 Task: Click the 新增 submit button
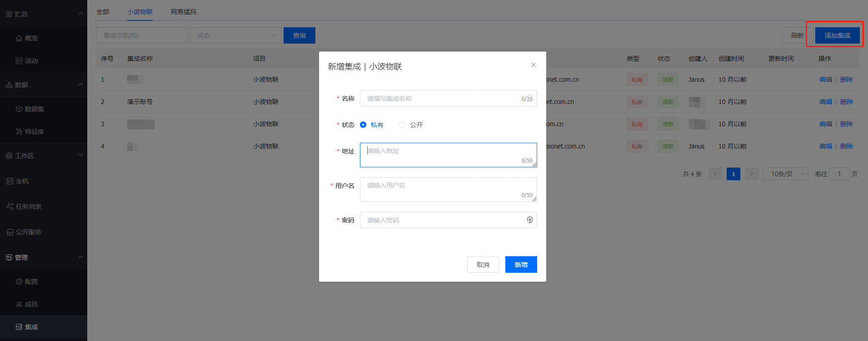coord(521,265)
